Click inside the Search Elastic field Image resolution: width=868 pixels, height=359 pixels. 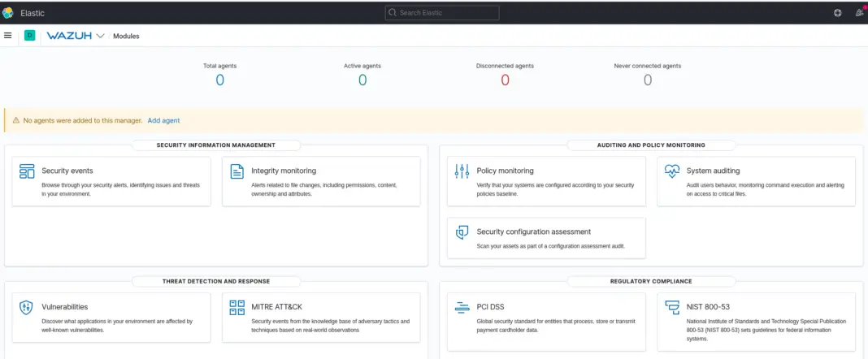tap(442, 13)
